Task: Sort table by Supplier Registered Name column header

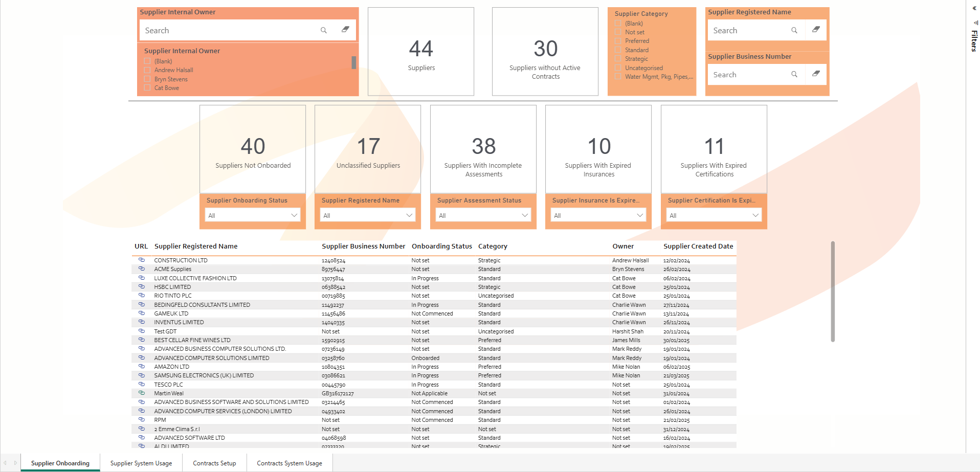Action: click(x=196, y=246)
